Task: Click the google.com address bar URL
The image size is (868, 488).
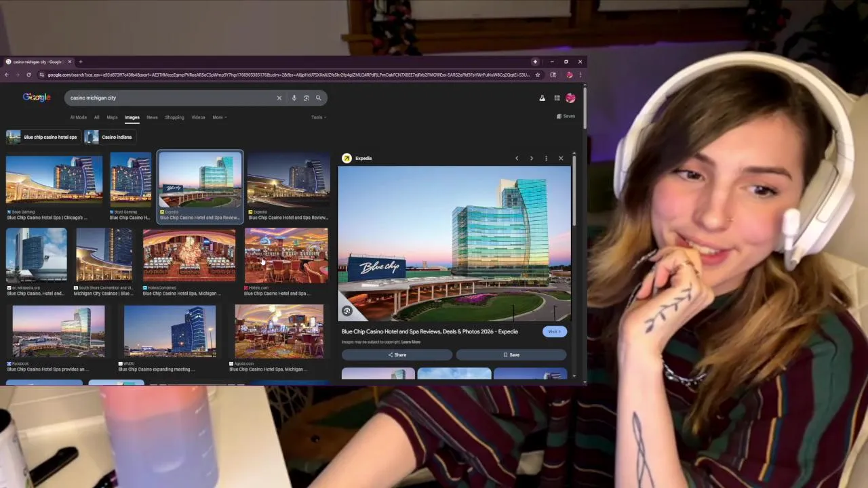Action: pos(288,75)
